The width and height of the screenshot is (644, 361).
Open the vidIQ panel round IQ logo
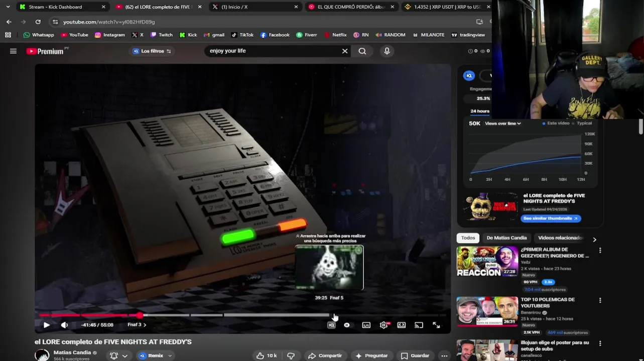tap(469, 76)
